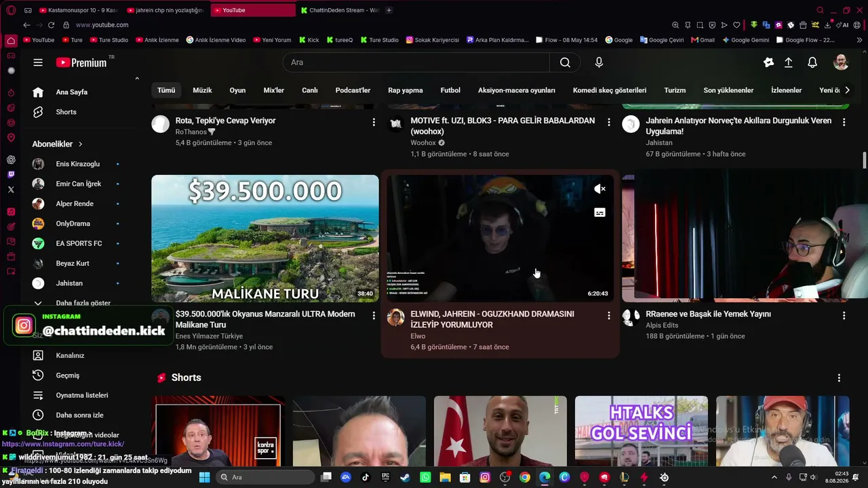Select the Oyun category chip
Image resolution: width=868 pixels, height=488 pixels.
(x=237, y=90)
